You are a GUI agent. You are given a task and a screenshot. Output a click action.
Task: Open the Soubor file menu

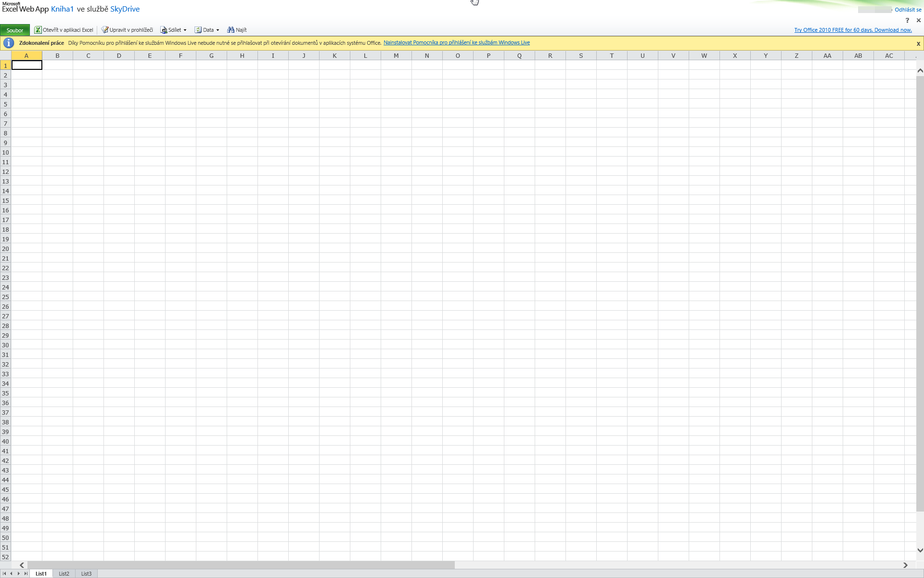coord(15,30)
